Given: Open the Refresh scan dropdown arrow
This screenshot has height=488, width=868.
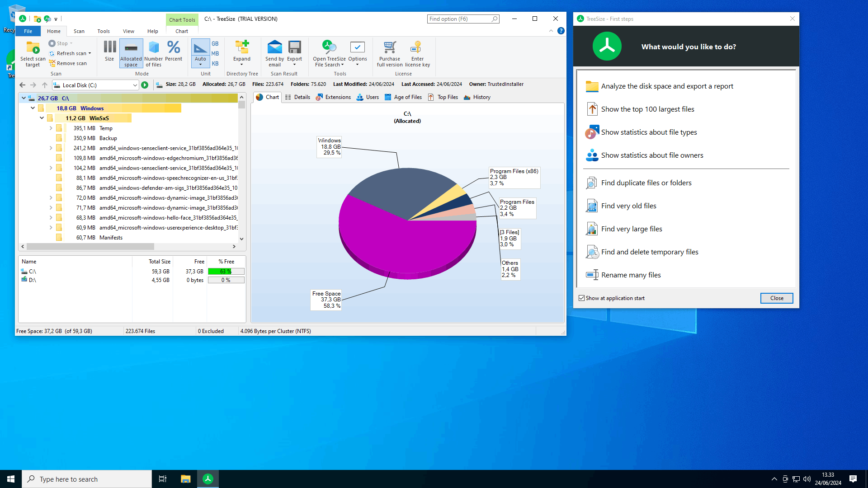Looking at the screenshot, I should coord(90,53).
